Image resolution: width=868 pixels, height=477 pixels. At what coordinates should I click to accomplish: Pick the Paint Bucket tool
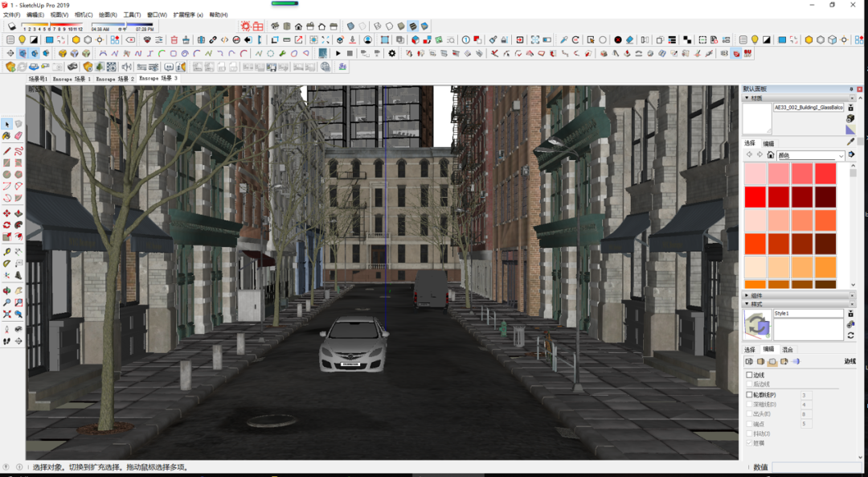tap(6, 136)
